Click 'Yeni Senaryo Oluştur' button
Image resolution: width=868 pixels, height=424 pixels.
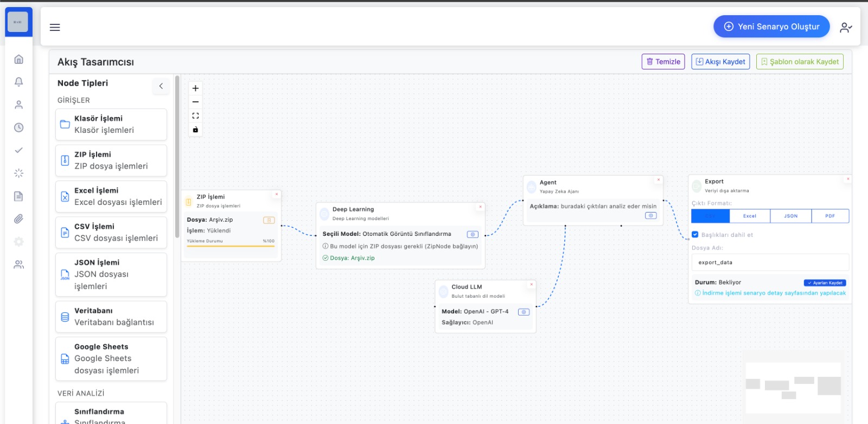(771, 27)
